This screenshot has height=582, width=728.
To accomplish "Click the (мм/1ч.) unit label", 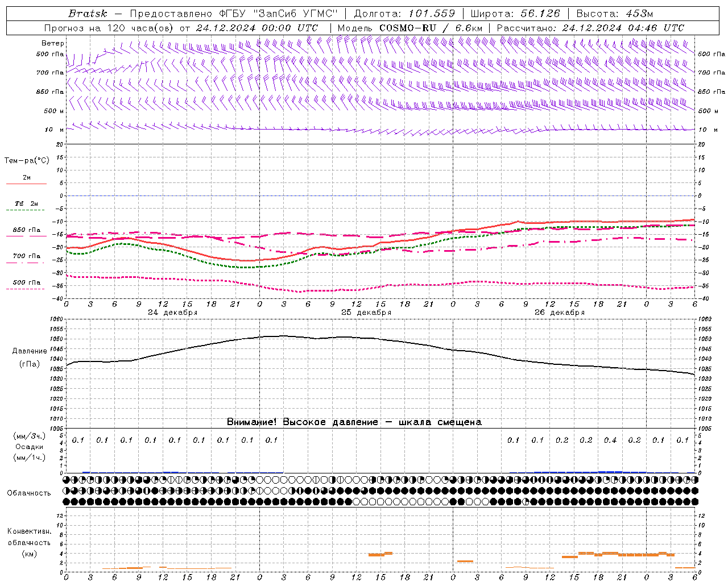I will [x=30, y=458].
